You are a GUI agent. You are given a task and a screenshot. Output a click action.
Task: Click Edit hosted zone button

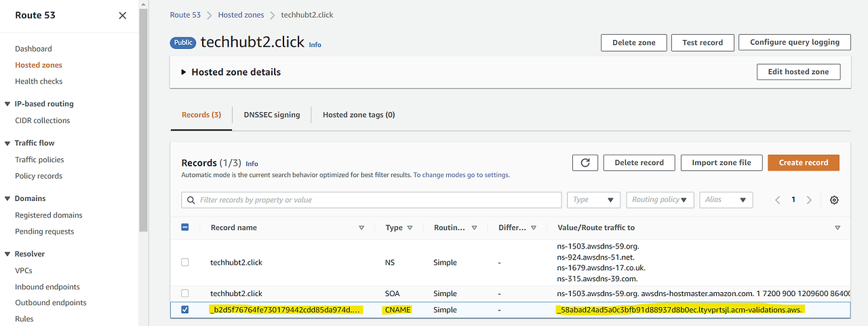pyautogui.click(x=798, y=72)
